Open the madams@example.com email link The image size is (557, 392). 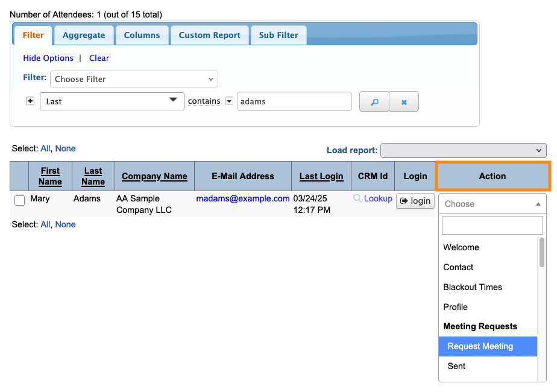243,198
